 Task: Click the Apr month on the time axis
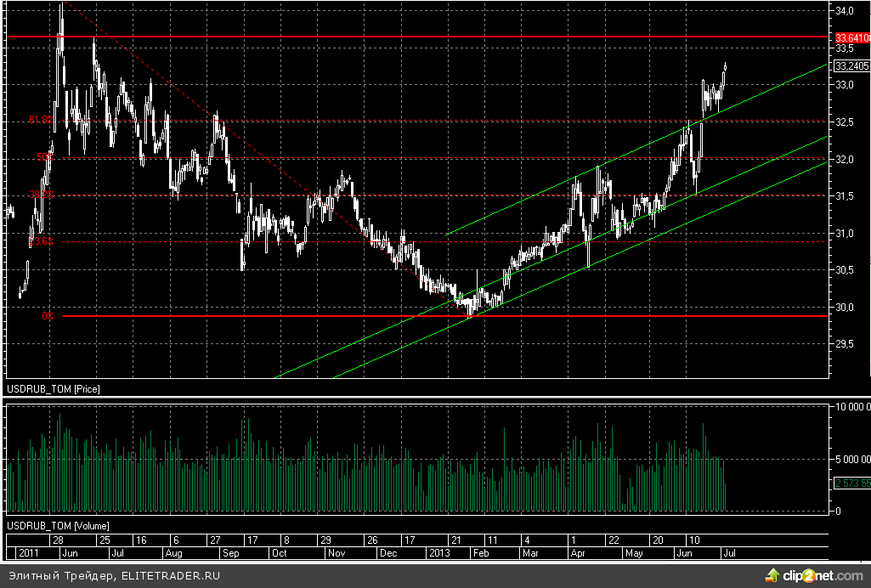pyautogui.click(x=578, y=552)
